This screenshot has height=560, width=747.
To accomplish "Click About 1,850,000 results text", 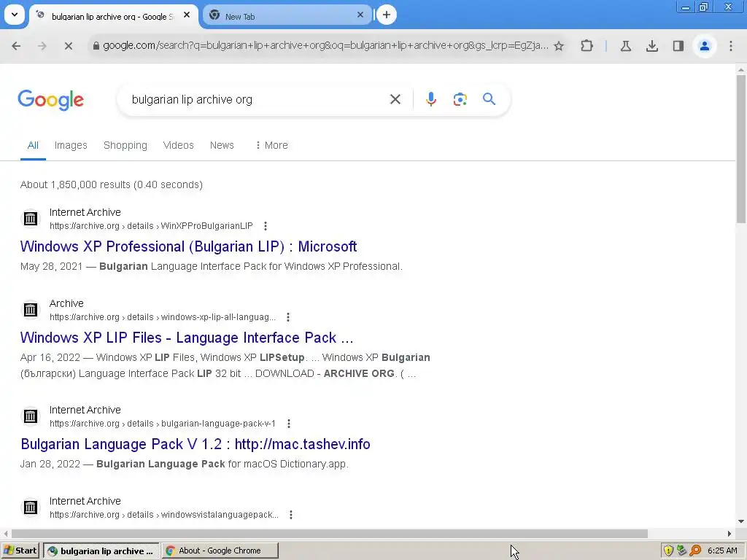I will pos(112,184).
